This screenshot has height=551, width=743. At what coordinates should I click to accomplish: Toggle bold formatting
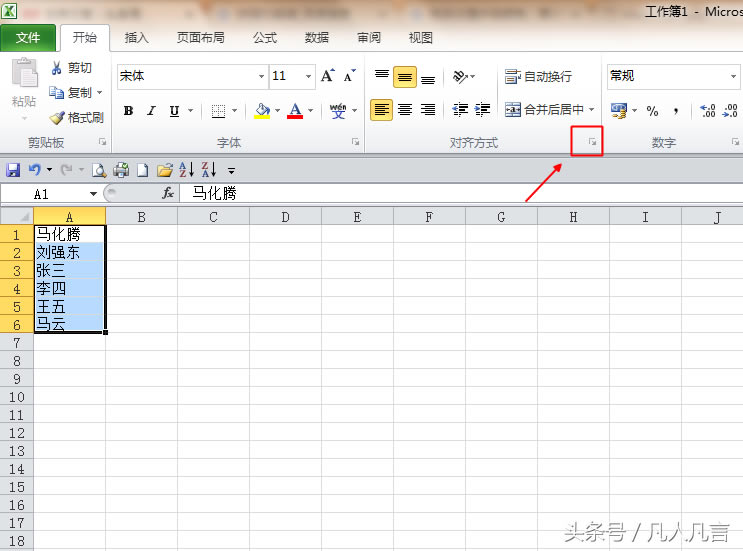click(128, 111)
